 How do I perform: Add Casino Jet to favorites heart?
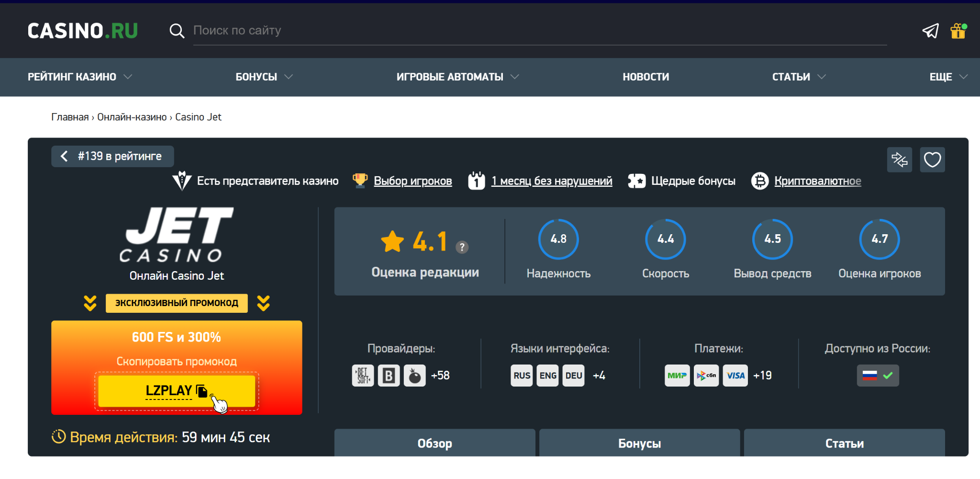[932, 160]
